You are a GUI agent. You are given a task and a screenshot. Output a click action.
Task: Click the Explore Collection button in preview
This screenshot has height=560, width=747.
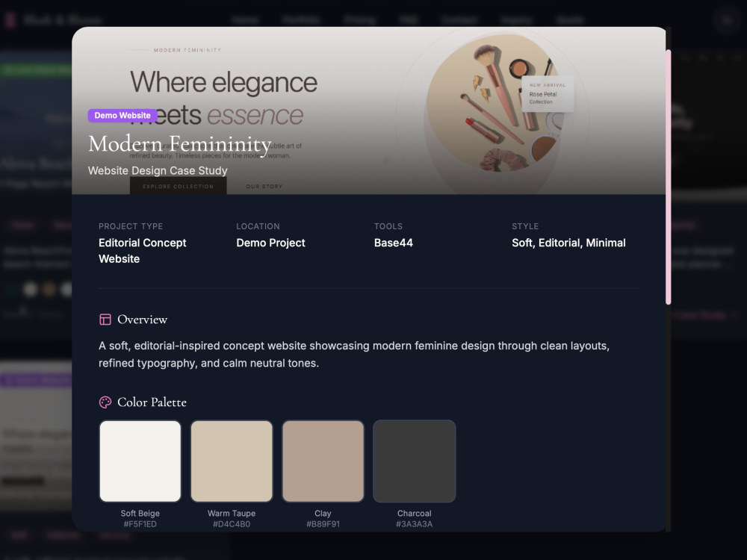(179, 186)
